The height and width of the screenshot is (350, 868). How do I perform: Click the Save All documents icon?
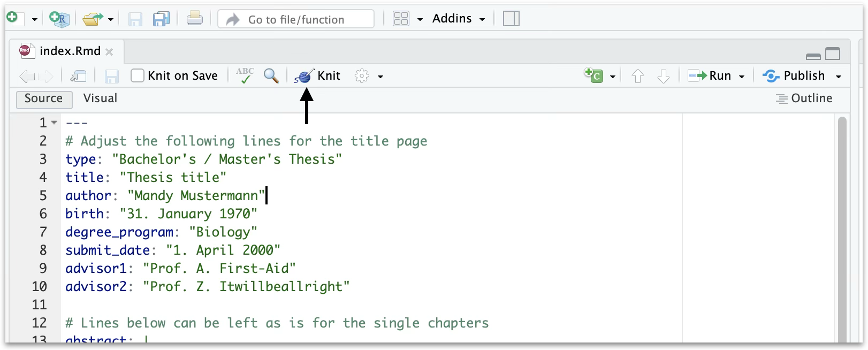coord(161,19)
